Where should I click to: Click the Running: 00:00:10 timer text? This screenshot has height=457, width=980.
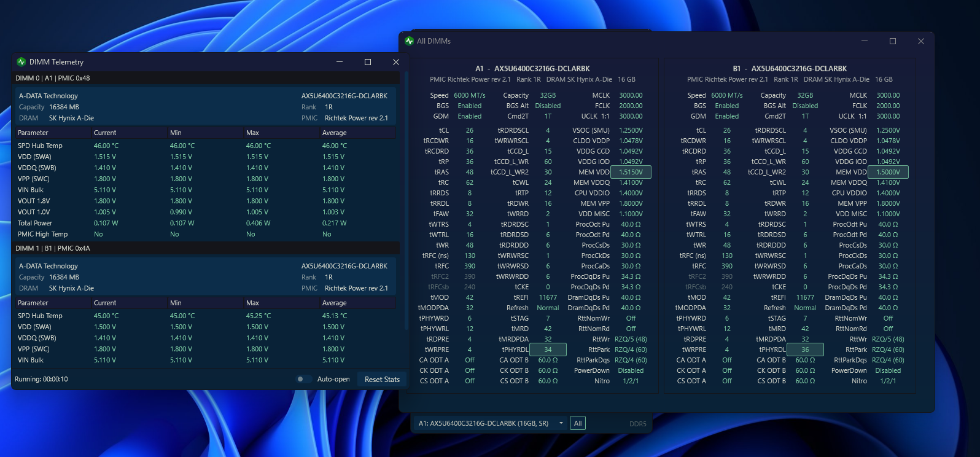(x=42, y=379)
